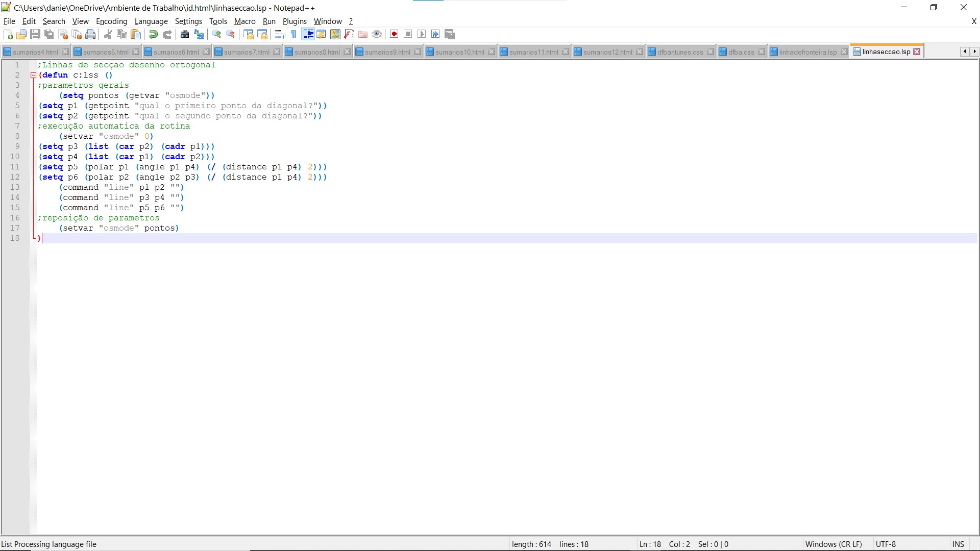Toggle word wrap toolbar icon

click(280, 34)
